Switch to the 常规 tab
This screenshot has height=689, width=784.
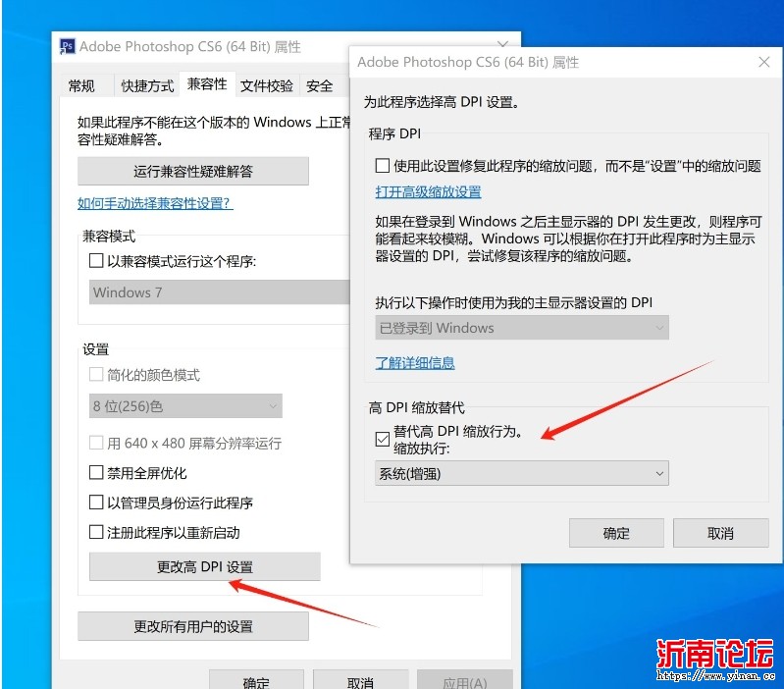81,86
